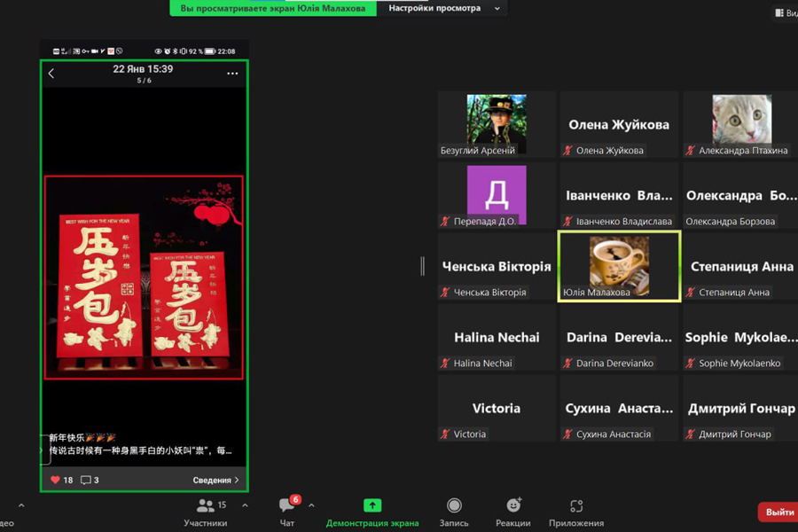Click Степаниця Анна's muted microphone icon
Screen dimensions: 798x532
(691, 293)
